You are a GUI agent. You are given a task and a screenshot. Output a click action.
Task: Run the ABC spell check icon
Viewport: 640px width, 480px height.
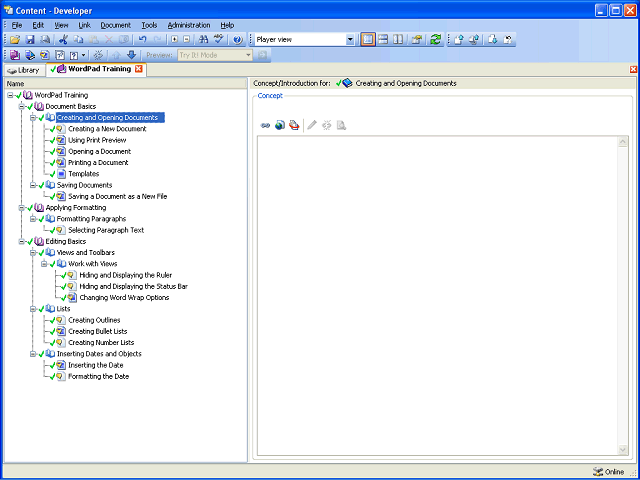click(219, 39)
